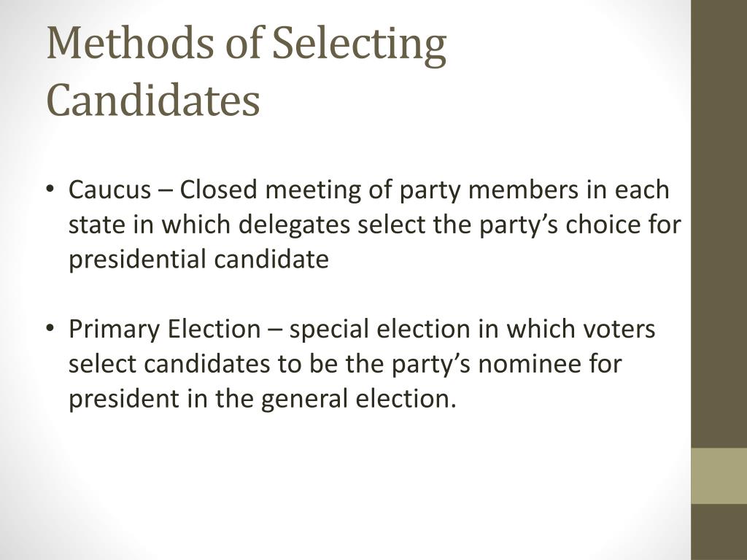Click the text 'Primary Election' in second bullet
Viewport: 747px width, 560px height.
pyautogui.click(x=164, y=330)
